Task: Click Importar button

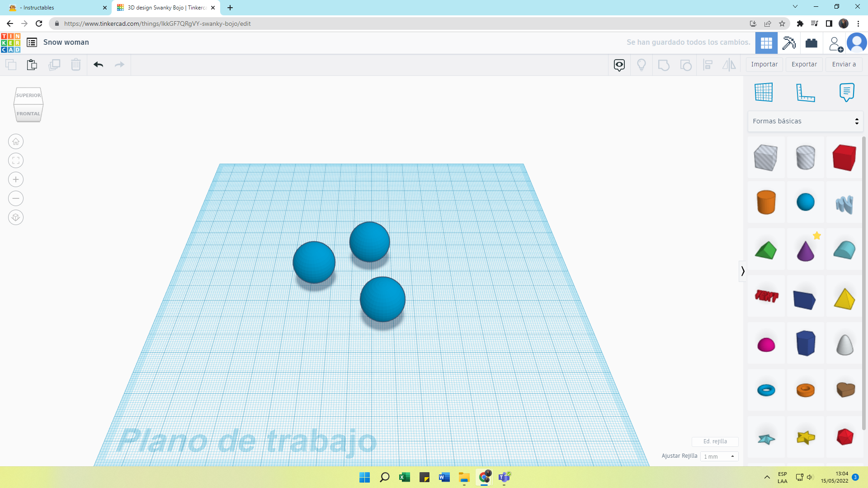Action: tap(764, 64)
